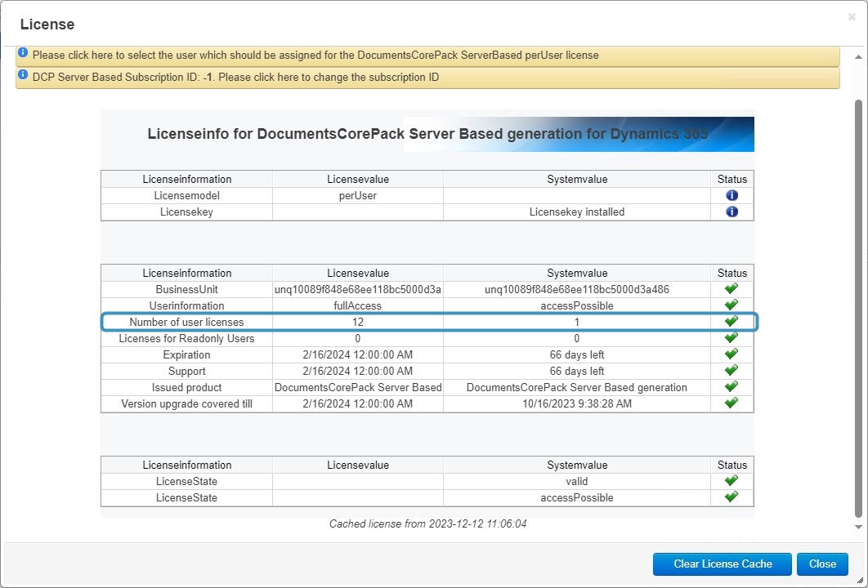Click the scrollbar up arrow
Screen dimensions: 868x588
tap(858, 57)
